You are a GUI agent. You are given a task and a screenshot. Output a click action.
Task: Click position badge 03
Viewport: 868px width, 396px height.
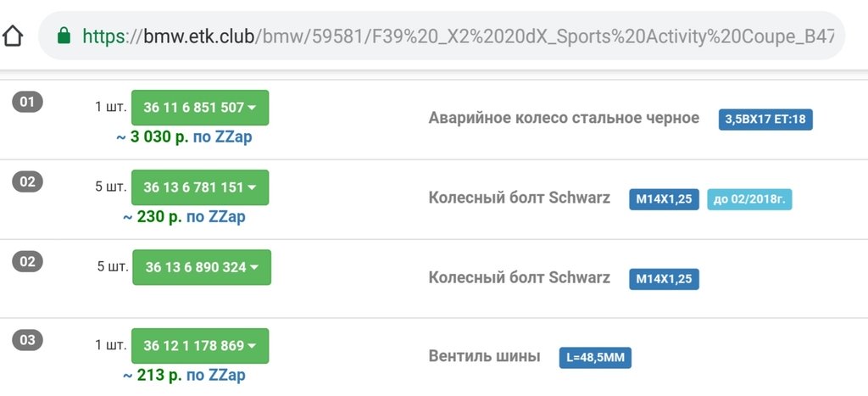[x=27, y=340]
